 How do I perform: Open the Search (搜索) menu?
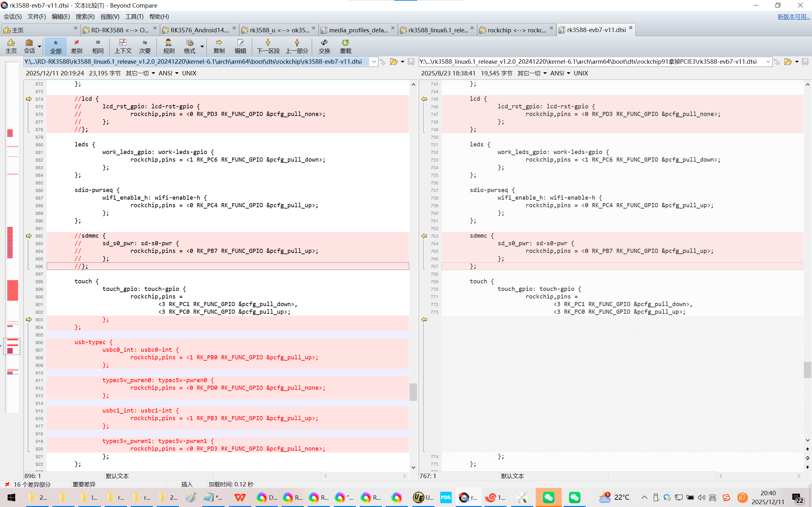pyautogui.click(x=85, y=16)
